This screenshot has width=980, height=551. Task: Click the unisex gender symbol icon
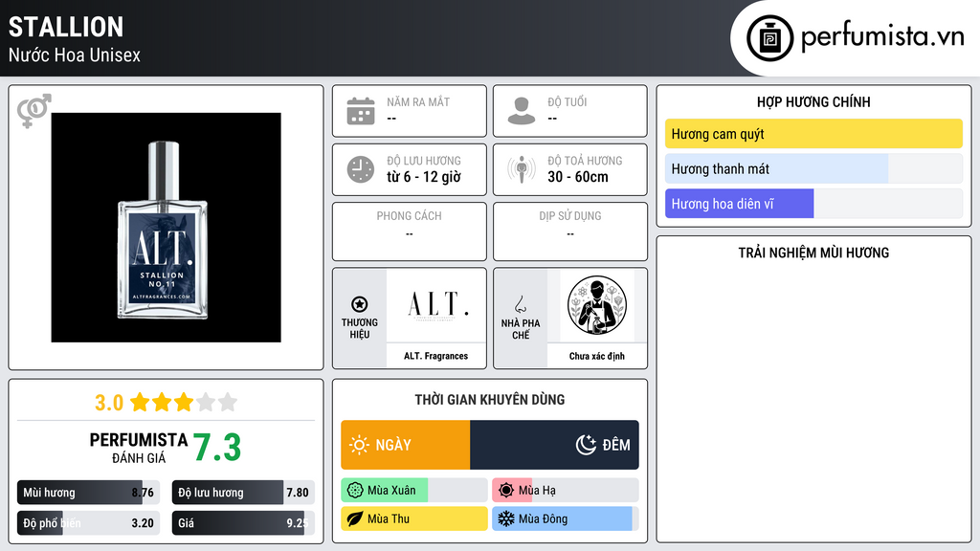coord(33,111)
